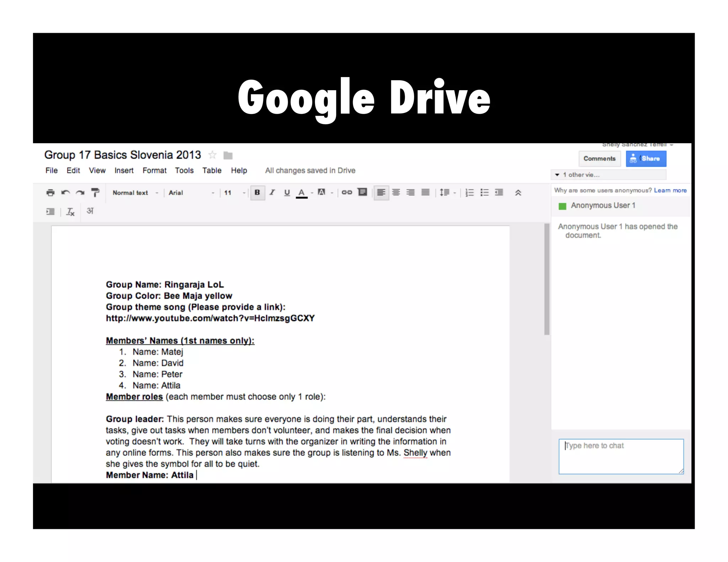Image resolution: width=728 pixels, height=562 pixels.
Task: Click the Group 17 Basics Slovenia 2013 title
Action: tap(123, 155)
